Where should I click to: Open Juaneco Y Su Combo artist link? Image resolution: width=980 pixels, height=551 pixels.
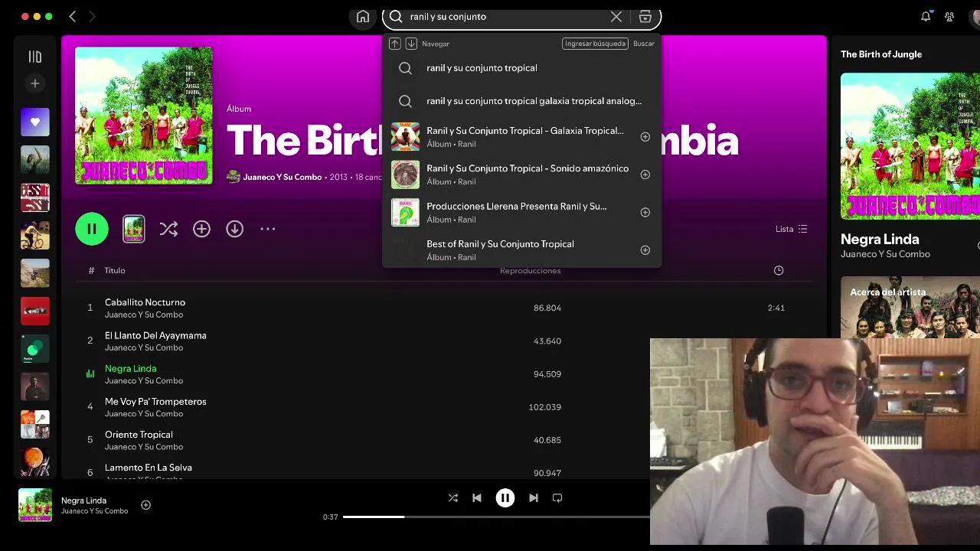point(282,177)
